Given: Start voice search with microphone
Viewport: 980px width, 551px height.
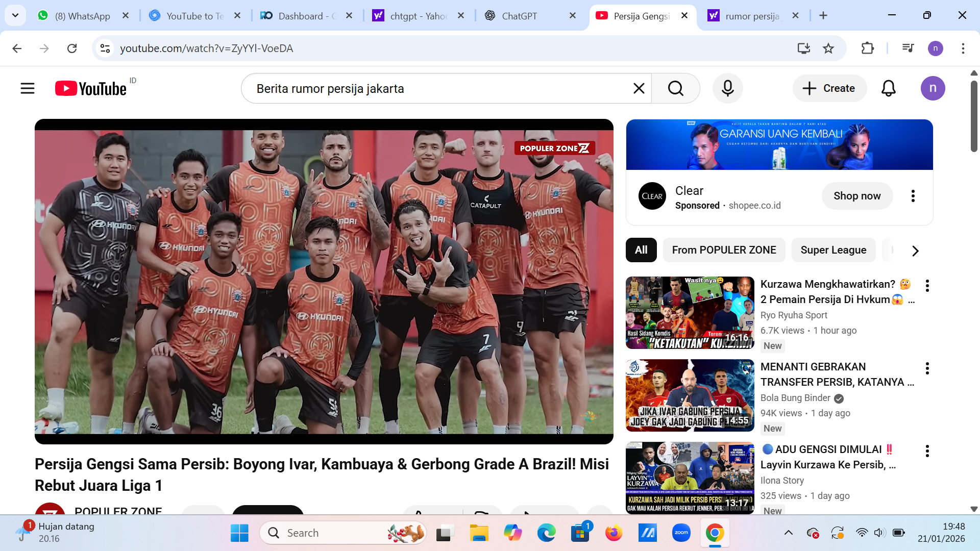Looking at the screenshot, I should (x=728, y=88).
